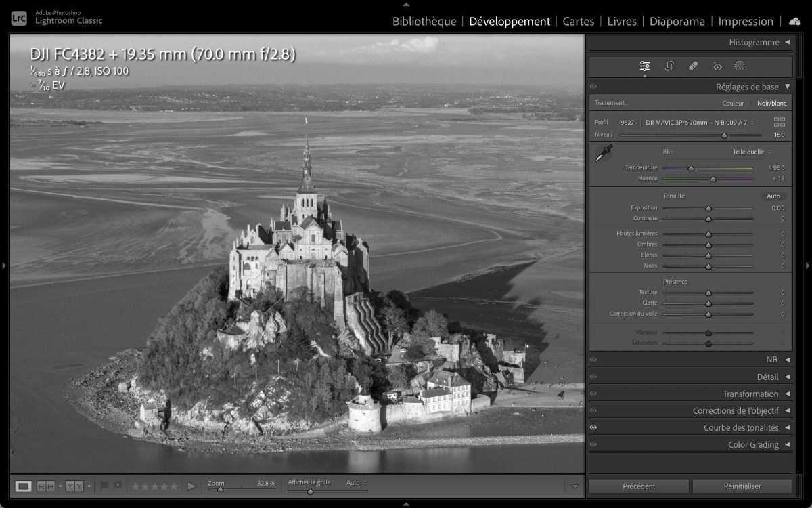The height and width of the screenshot is (508, 812).
Task: Open the Cartes module
Action: point(579,22)
